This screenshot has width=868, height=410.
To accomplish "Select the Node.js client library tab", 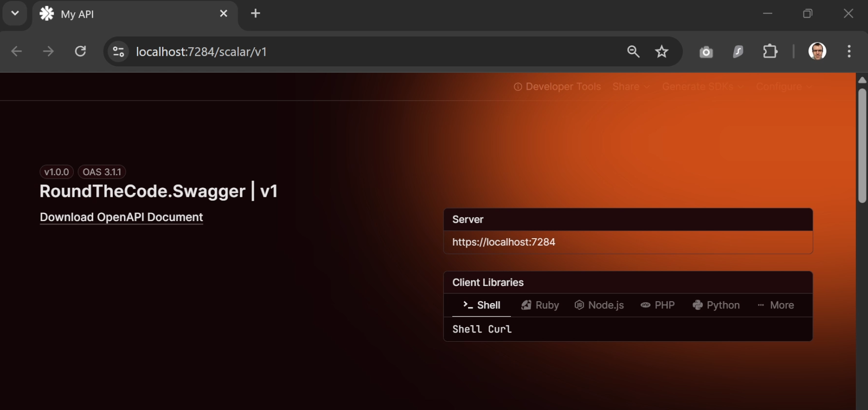I will pyautogui.click(x=599, y=305).
